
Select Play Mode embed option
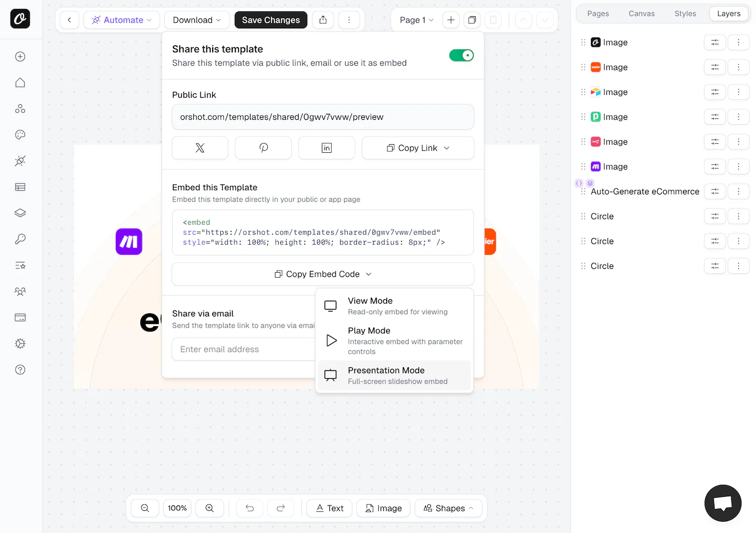point(395,340)
